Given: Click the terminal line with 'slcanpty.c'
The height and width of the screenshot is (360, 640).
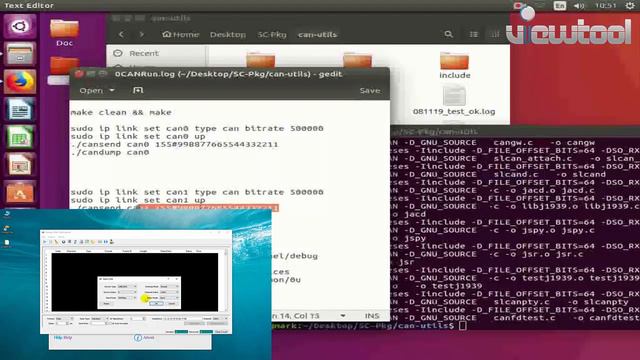Looking at the screenshot, I should [510, 302].
